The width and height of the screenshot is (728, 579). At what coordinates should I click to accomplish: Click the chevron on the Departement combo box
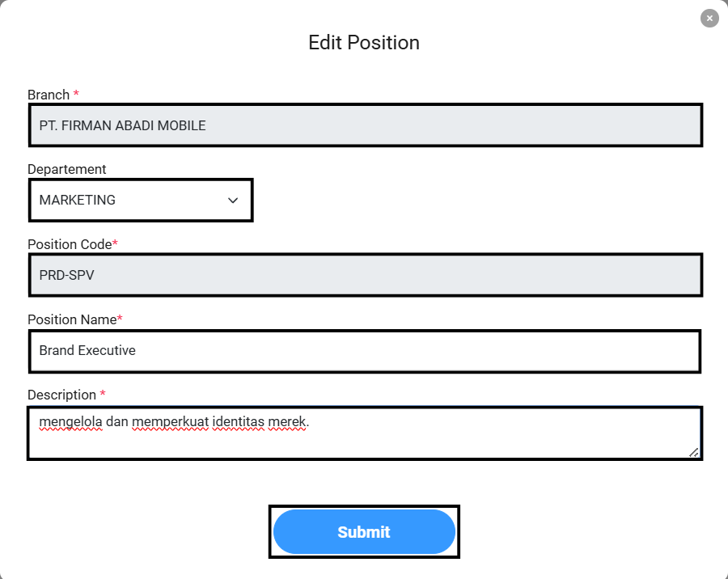click(x=232, y=200)
